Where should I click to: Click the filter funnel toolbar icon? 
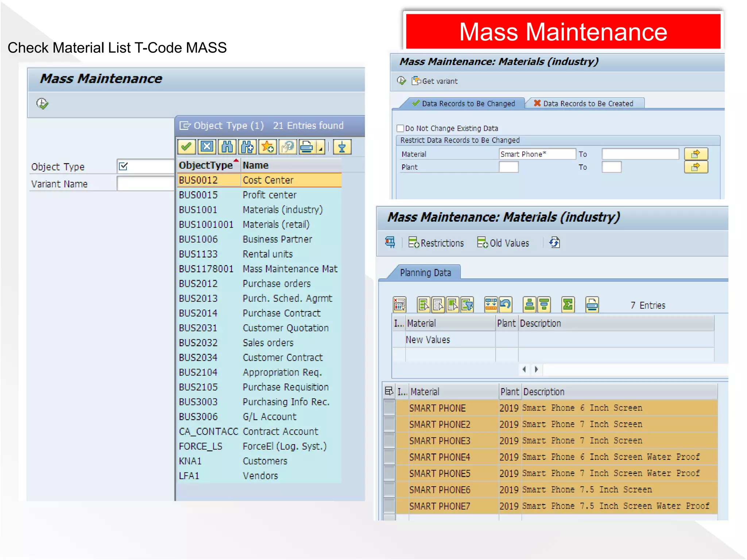467,304
